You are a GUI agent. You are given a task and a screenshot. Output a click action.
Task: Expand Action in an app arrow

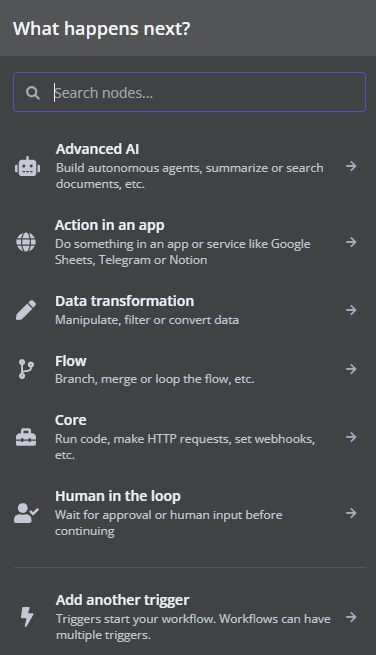(x=351, y=242)
